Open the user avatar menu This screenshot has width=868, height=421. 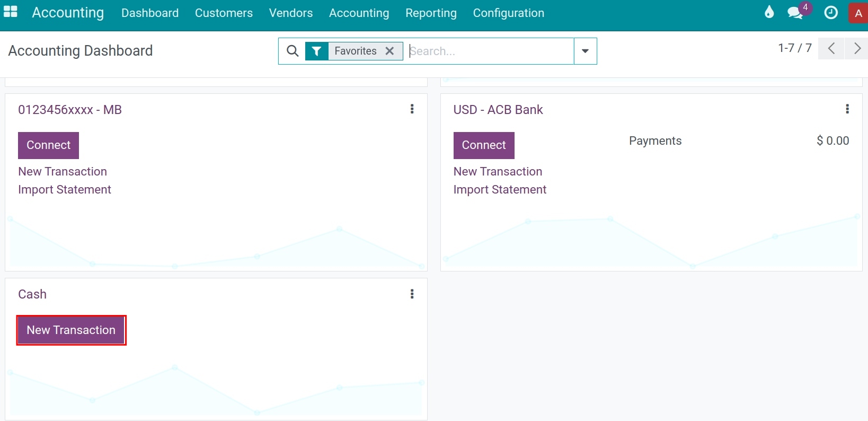(x=858, y=13)
